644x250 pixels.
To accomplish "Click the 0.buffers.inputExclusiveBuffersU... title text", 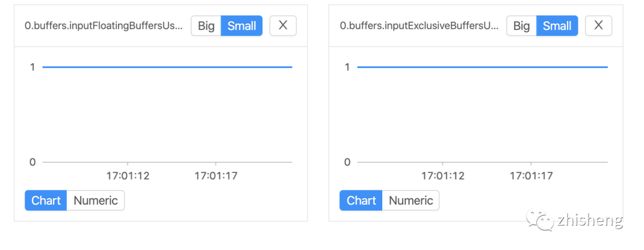I will [419, 26].
